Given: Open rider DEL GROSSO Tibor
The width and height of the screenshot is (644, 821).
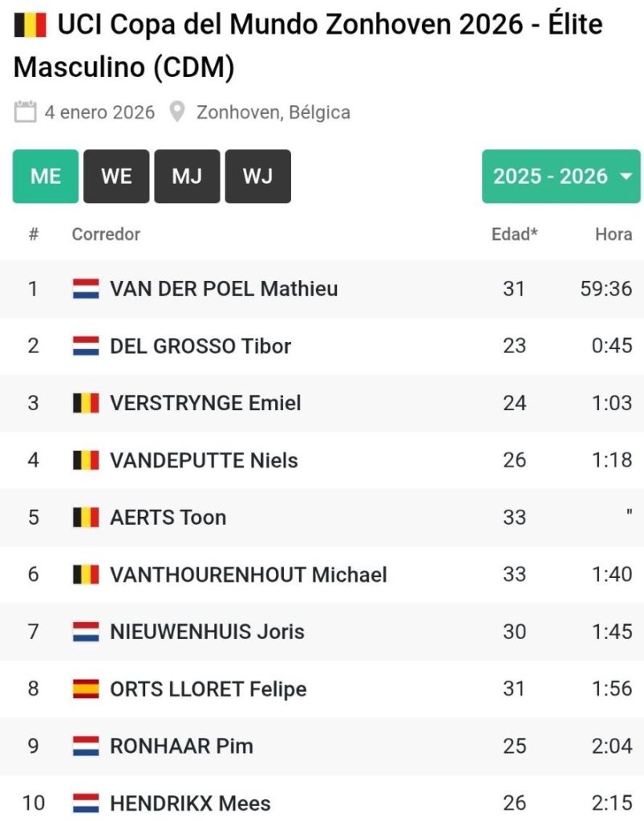Looking at the screenshot, I should (x=200, y=346).
